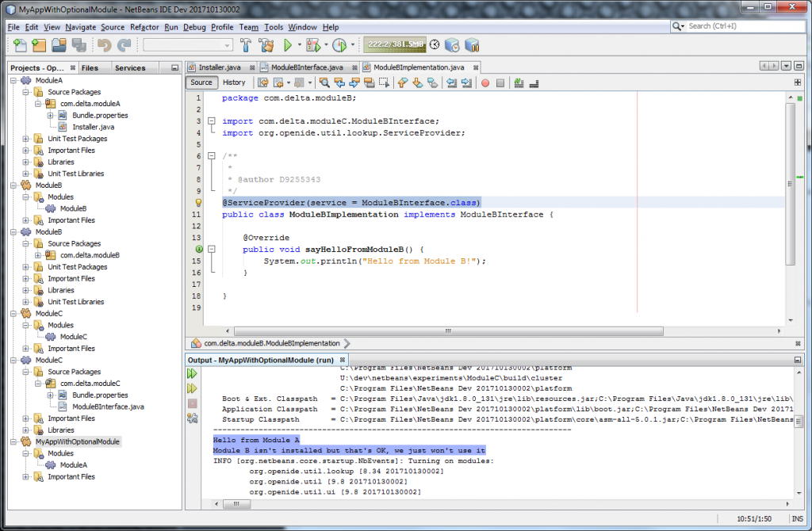
Task: Click the Uncomment icon in editor toolbar
Action: click(534, 82)
